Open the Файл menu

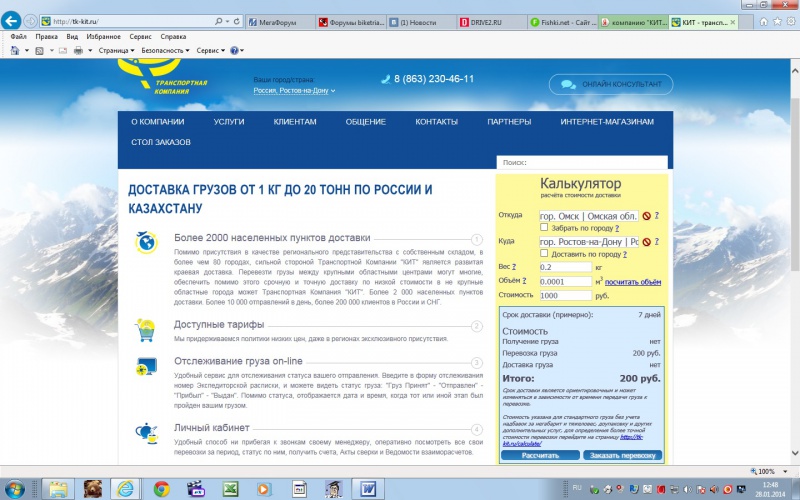[x=18, y=37]
